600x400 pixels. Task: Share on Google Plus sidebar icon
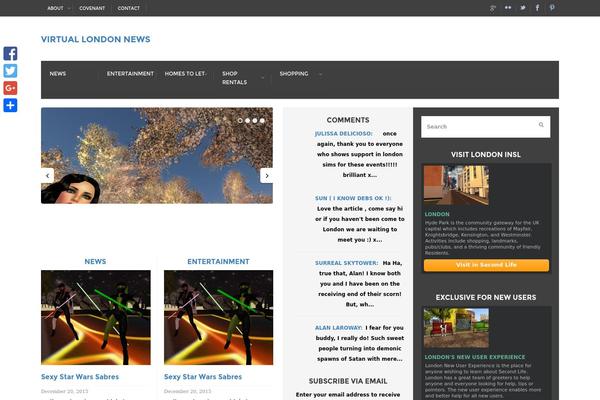[10, 88]
